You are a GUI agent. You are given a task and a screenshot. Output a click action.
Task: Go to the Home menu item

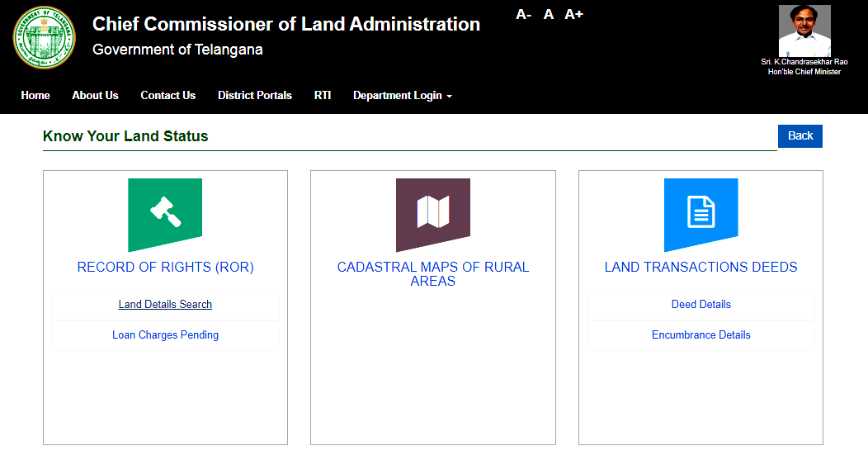point(35,95)
